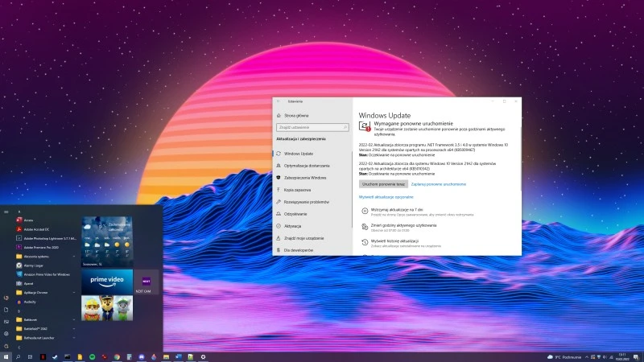The width and height of the screenshot is (644, 362).
Task: Open Wyświetl aktualizacje opcjonalne link
Action: tap(386, 197)
